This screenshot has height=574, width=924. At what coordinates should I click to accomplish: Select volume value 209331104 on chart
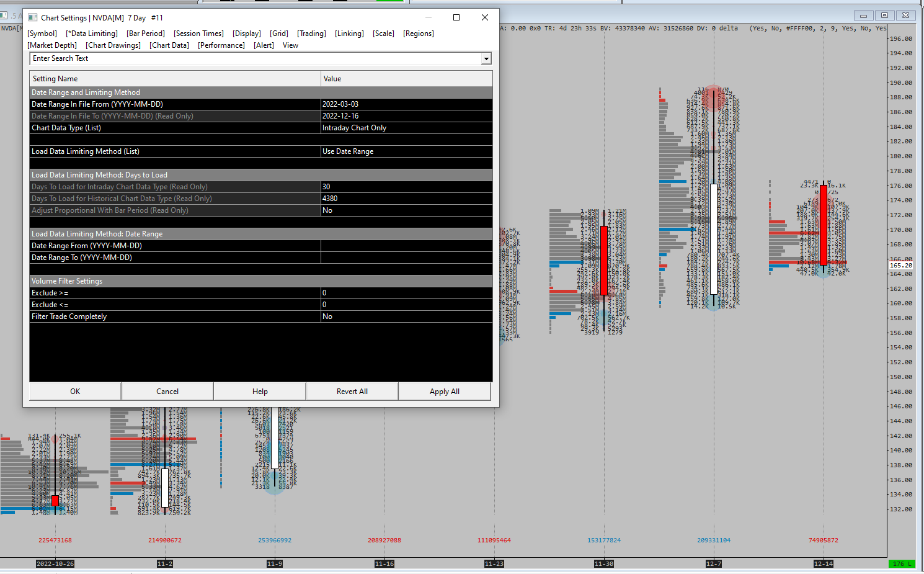click(714, 540)
